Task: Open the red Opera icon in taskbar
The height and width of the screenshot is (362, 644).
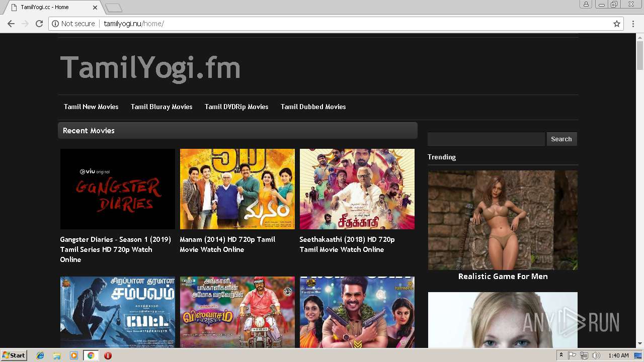Action: pos(108,355)
